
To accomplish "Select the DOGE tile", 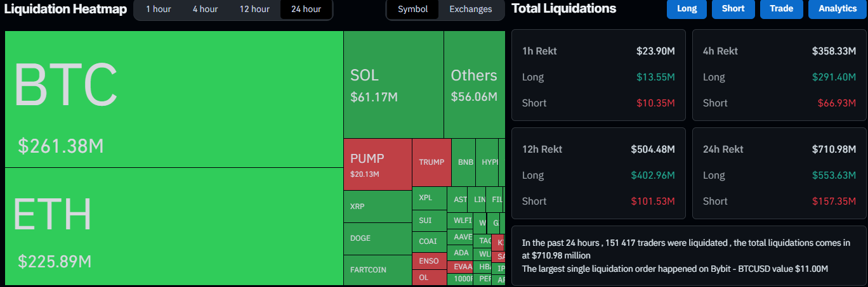I will pos(378,239).
